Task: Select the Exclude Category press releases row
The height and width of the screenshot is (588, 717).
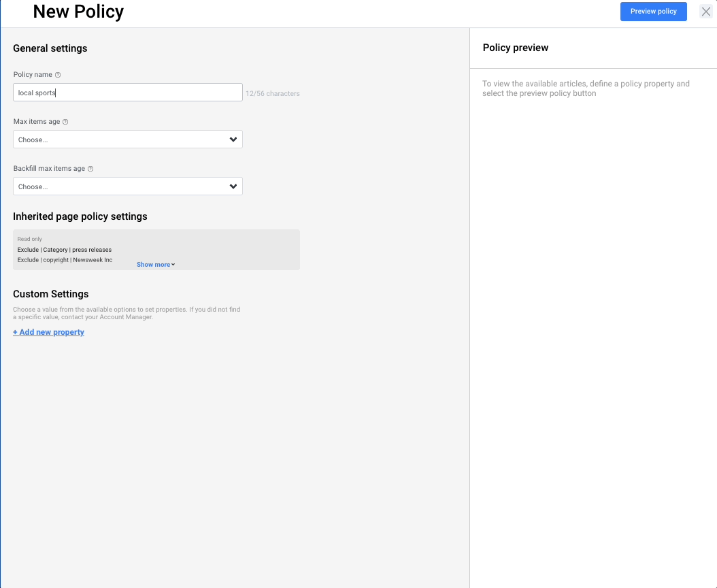Action: (65, 250)
